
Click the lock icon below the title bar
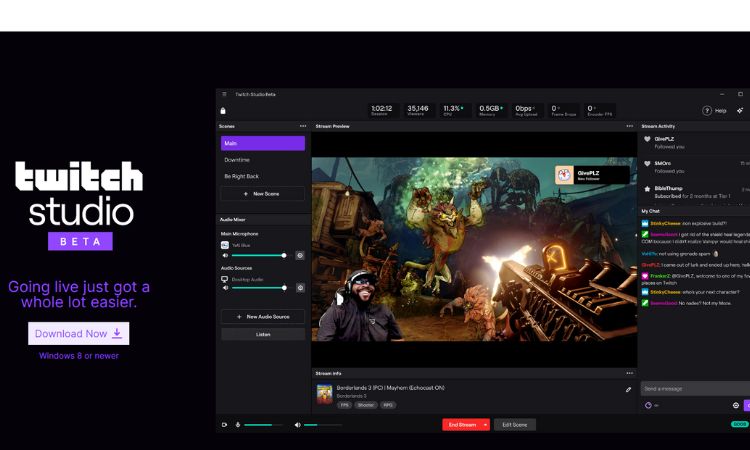pos(223,111)
